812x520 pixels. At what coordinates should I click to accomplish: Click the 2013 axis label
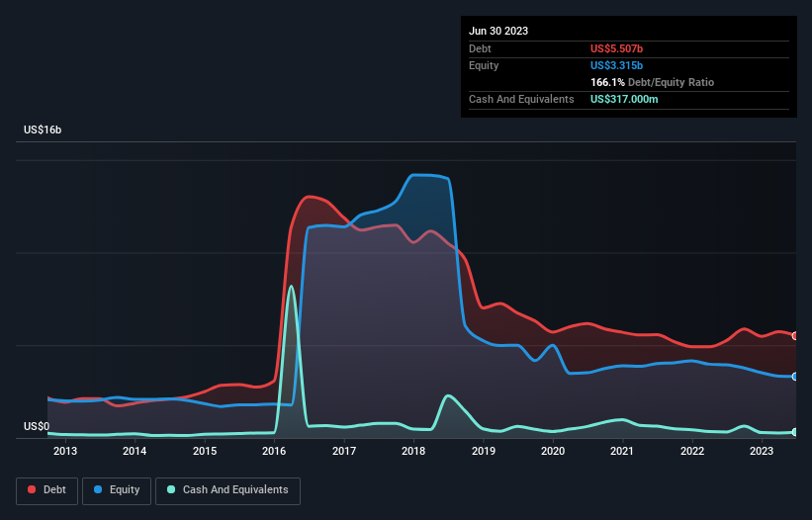point(65,451)
